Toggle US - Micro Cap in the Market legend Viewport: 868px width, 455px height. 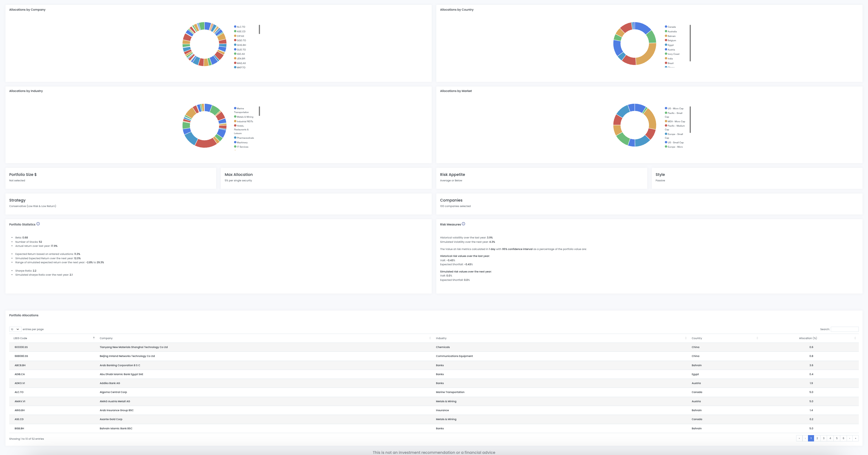675,108
